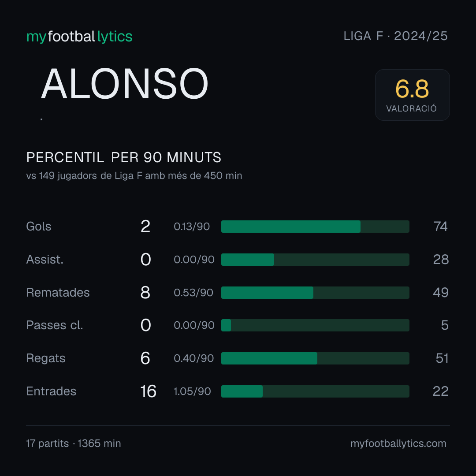Click the 74 percentile value for Gols
The width and height of the screenshot is (476, 476).
coord(440,227)
